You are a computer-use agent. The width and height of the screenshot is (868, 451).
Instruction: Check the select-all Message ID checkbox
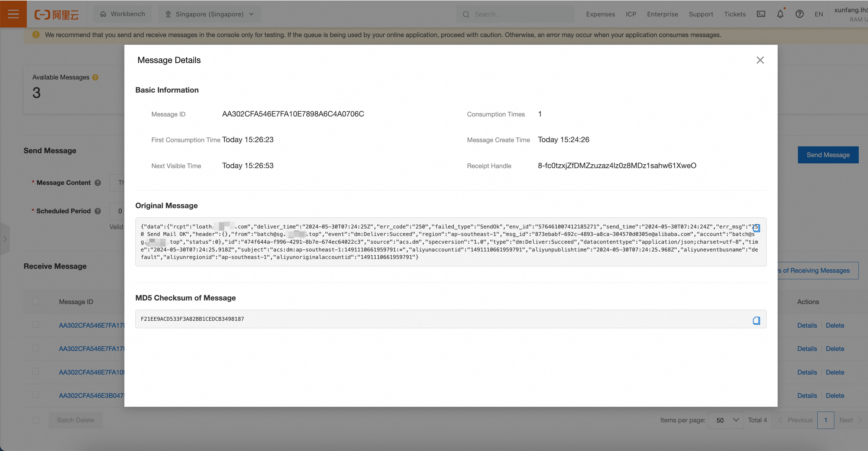[x=35, y=301]
